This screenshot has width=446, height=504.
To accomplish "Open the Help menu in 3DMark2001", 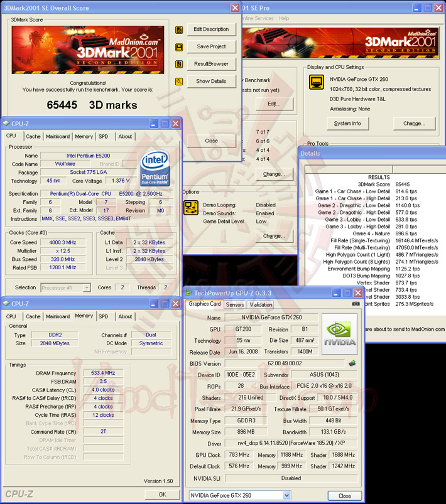I will [x=284, y=18].
